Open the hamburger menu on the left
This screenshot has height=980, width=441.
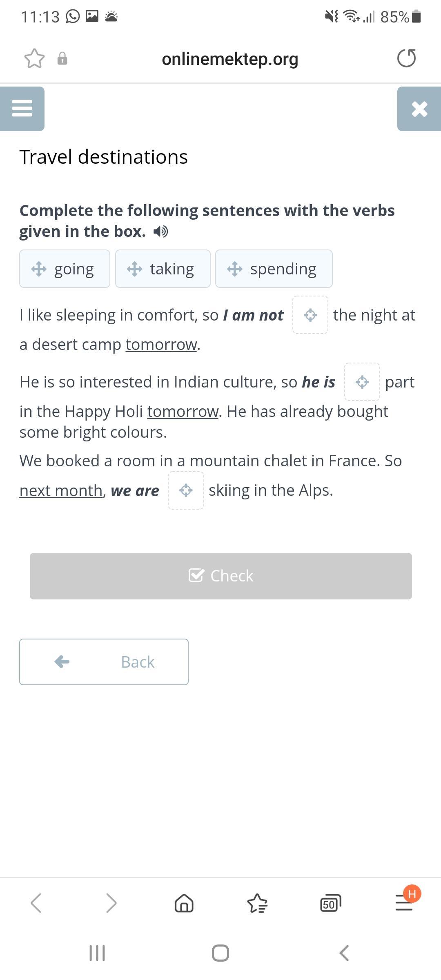point(22,109)
